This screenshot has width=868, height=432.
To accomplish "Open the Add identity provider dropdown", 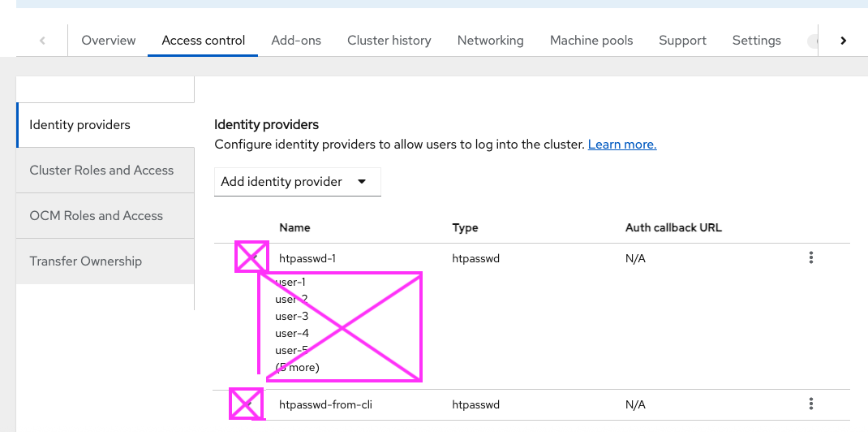I will click(x=297, y=182).
